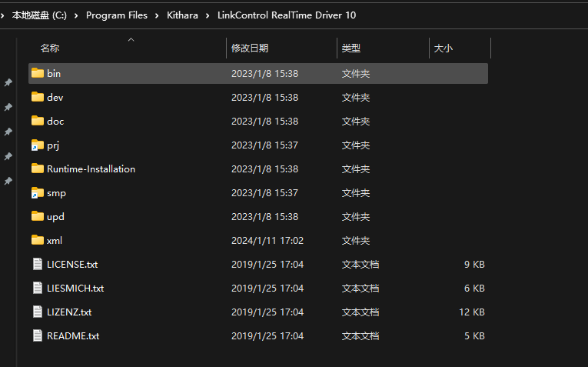Expand chevron after 本地磁盘 (C:)
The height and width of the screenshot is (367, 588).
coord(76,15)
